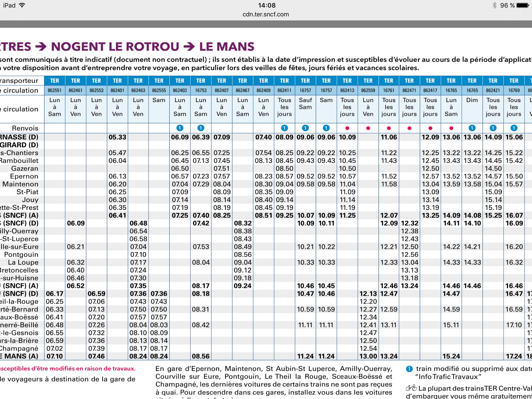Tap the 14:08 clock in the status bar
532x399 pixels.
point(267,5)
